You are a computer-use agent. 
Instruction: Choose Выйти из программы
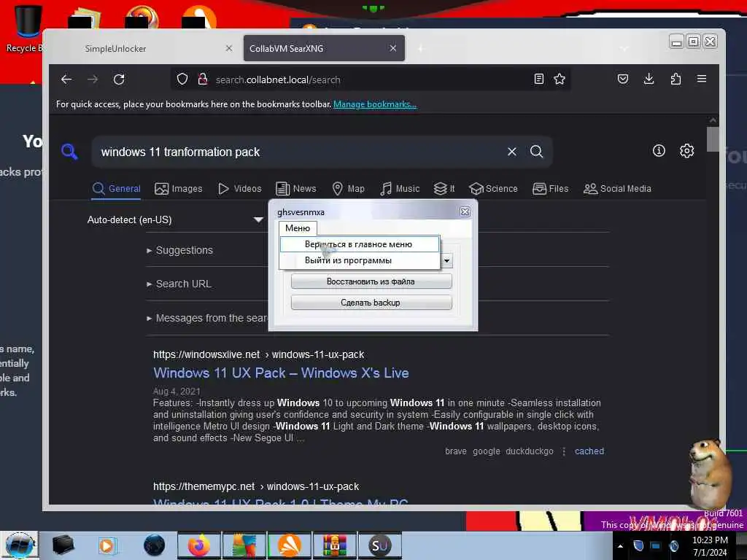[x=359, y=260]
